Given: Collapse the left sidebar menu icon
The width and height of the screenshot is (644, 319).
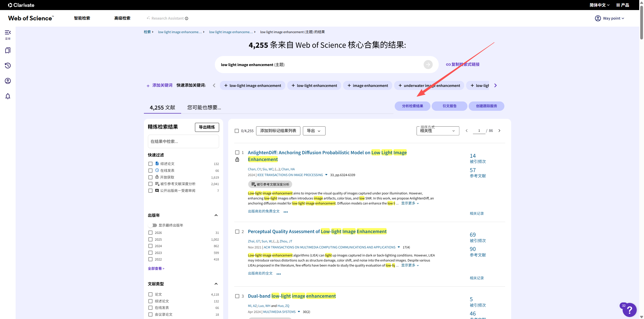Looking at the screenshot, I should click(8, 33).
